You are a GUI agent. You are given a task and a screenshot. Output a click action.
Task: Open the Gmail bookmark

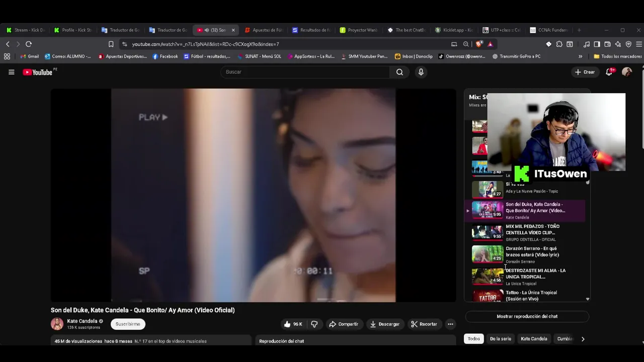pyautogui.click(x=30, y=56)
